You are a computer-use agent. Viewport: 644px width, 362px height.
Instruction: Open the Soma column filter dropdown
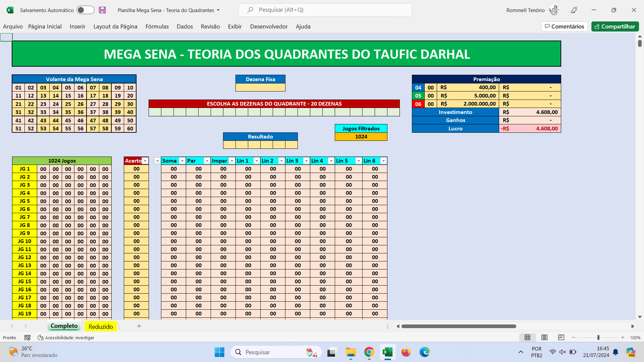(182, 161)
